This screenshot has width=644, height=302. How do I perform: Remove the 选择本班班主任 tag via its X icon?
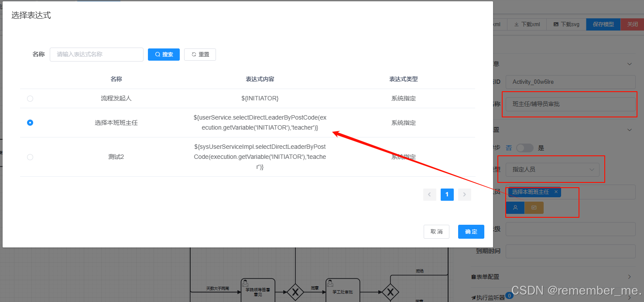tap(556, 192)
